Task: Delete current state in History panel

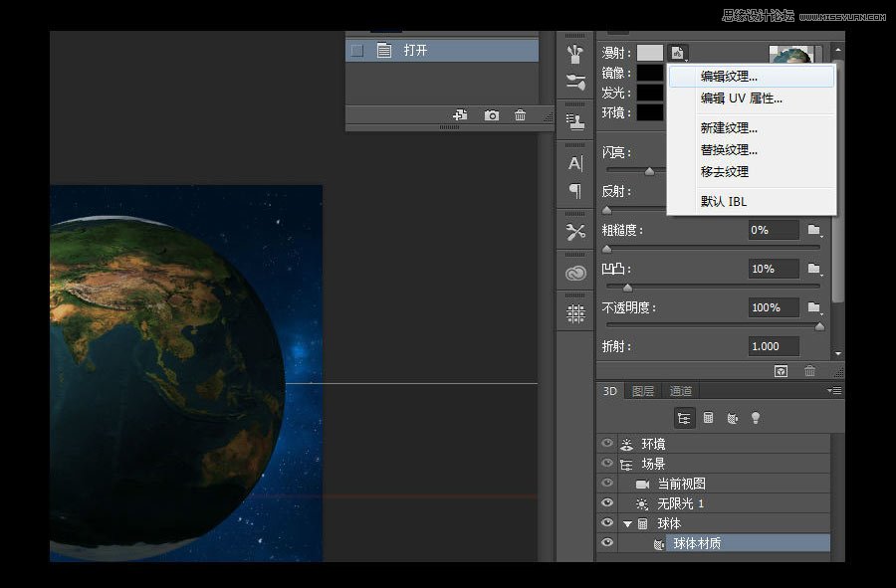Action: pyautogui.click(x=520, y=115)
